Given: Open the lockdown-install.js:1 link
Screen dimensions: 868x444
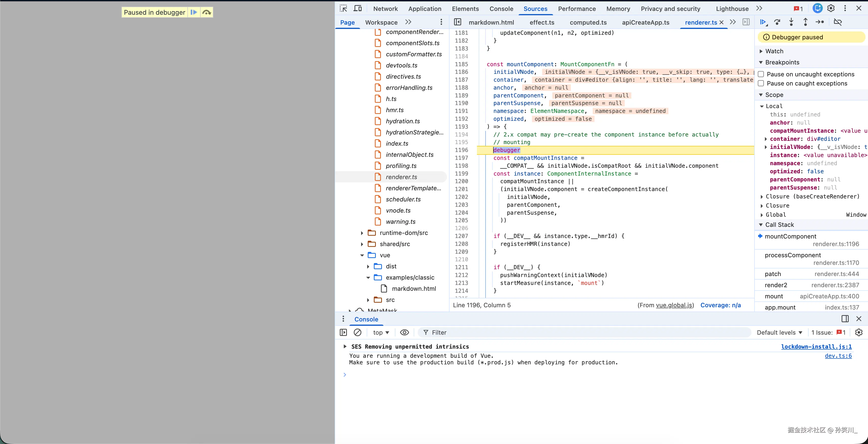Looking at the screenshot, I should [816, 346].
